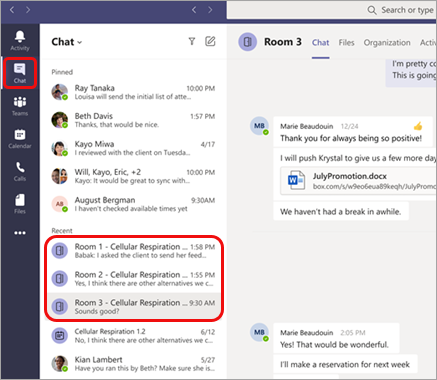Open the Teams icon in sidebar

pyautogui.click(x=20, y=106)
